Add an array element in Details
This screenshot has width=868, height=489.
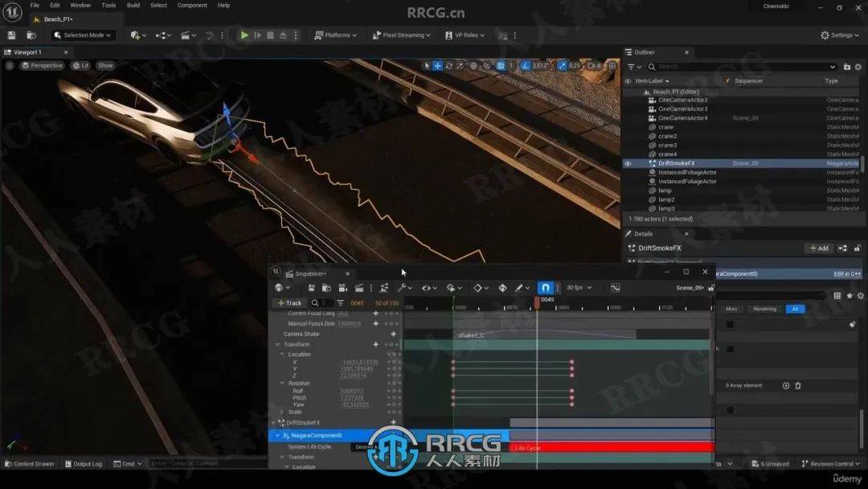785,385
